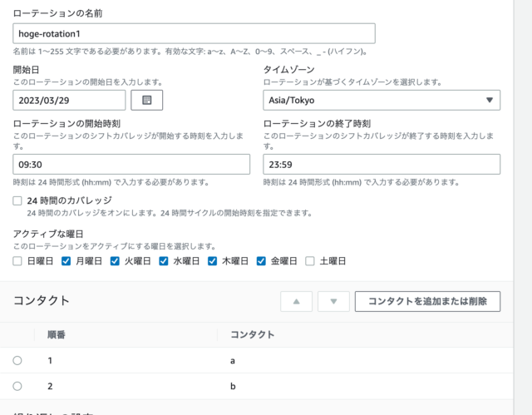Uncheck the 金曜日 checkbox
The width and height of the screenshot is (532, 415).
coord(262,261)
